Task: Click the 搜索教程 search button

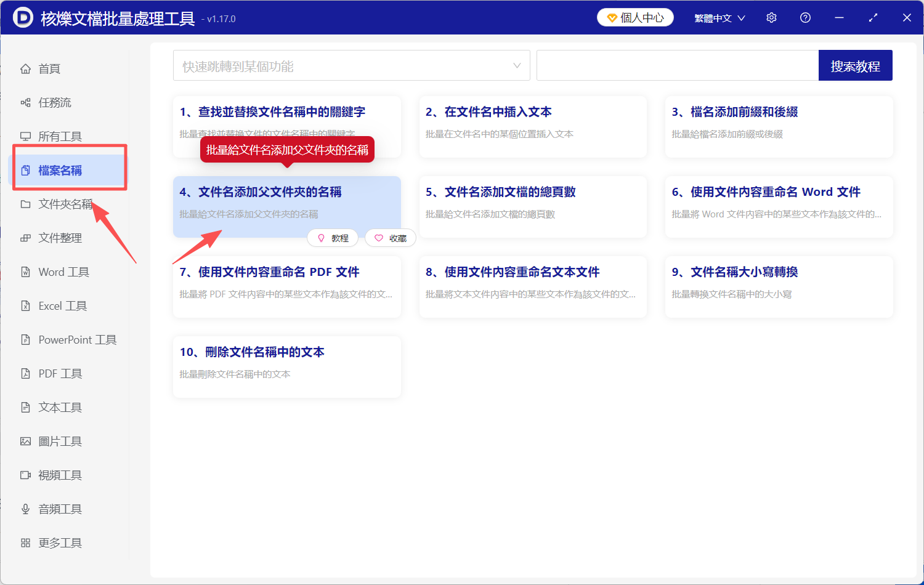Action: click(855, 65)
